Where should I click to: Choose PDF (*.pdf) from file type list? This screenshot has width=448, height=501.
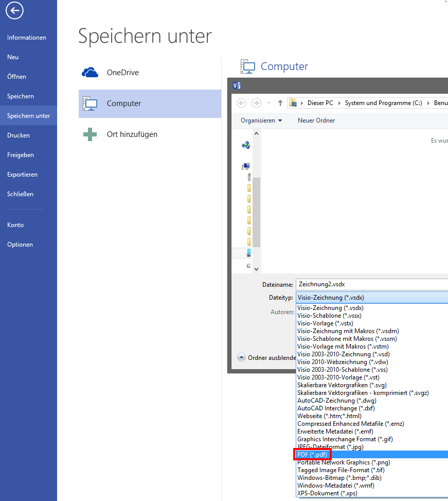(312, 455)
